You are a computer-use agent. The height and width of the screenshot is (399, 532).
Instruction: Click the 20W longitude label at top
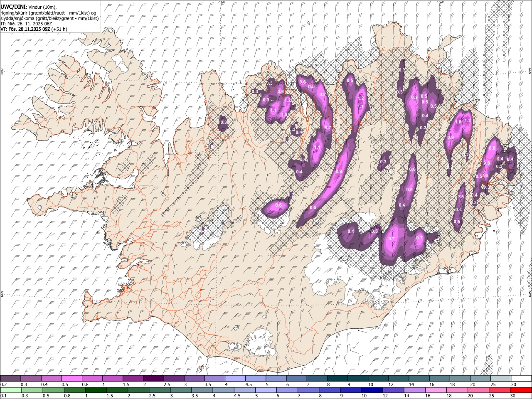[221, 2]
